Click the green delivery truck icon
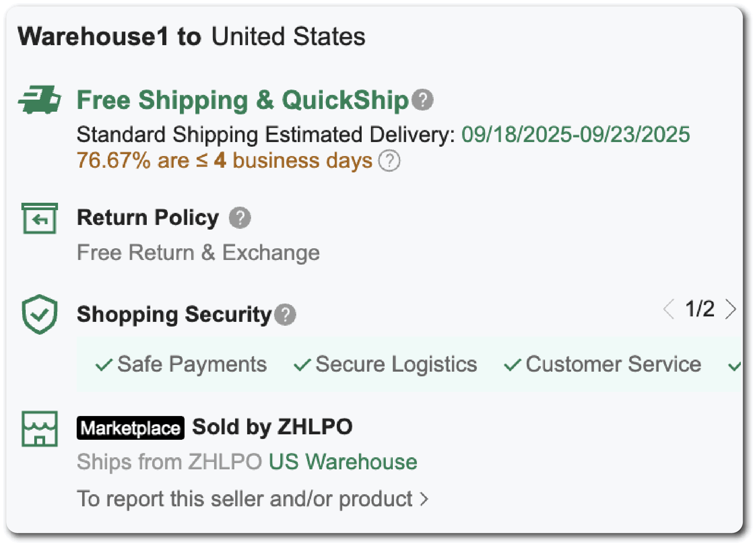Image resolution: width=756 pixels, height=546 pixels. [x=40, y=100]
